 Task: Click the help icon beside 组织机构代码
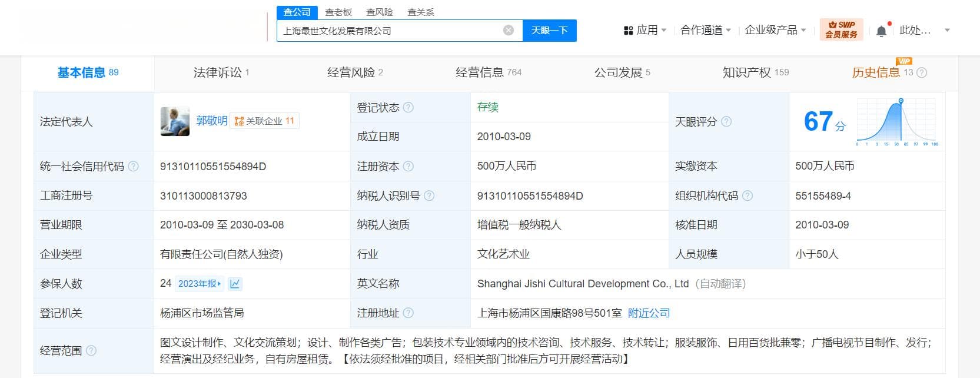click(747, 195)
